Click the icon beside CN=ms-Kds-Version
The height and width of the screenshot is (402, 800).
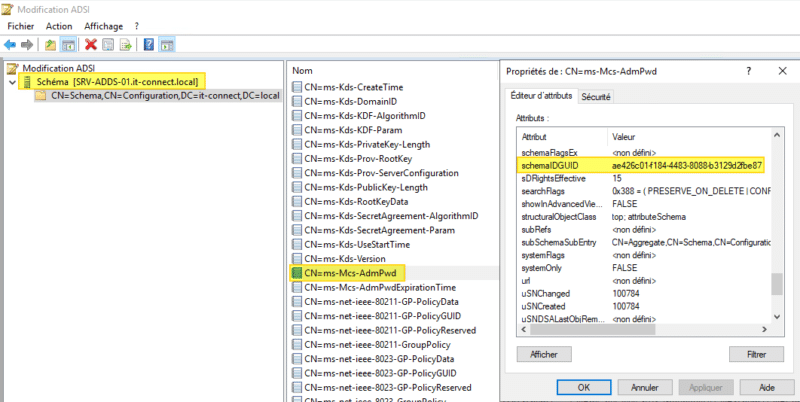pos(297,259)
